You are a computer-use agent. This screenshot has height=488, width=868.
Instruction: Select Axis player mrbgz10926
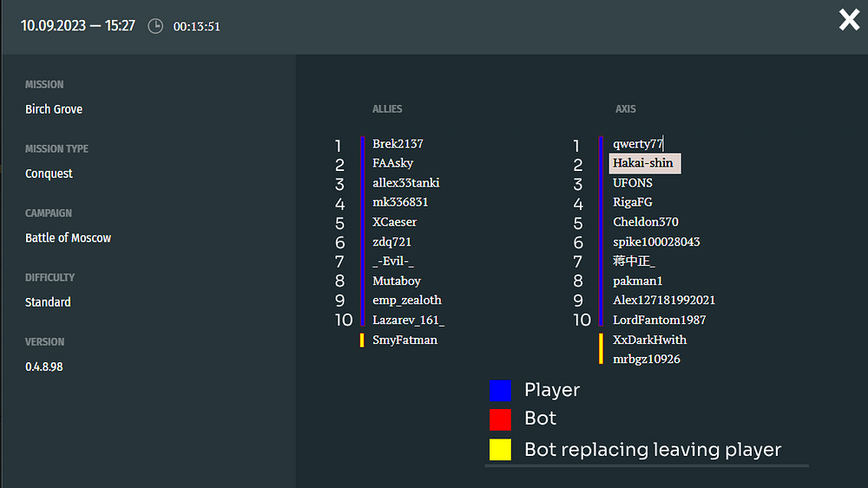tap(647, 359)
